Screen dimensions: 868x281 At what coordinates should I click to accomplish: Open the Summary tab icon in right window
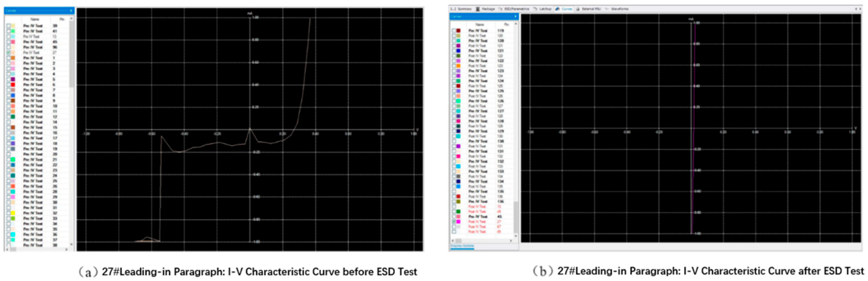(x=453, y=9)
